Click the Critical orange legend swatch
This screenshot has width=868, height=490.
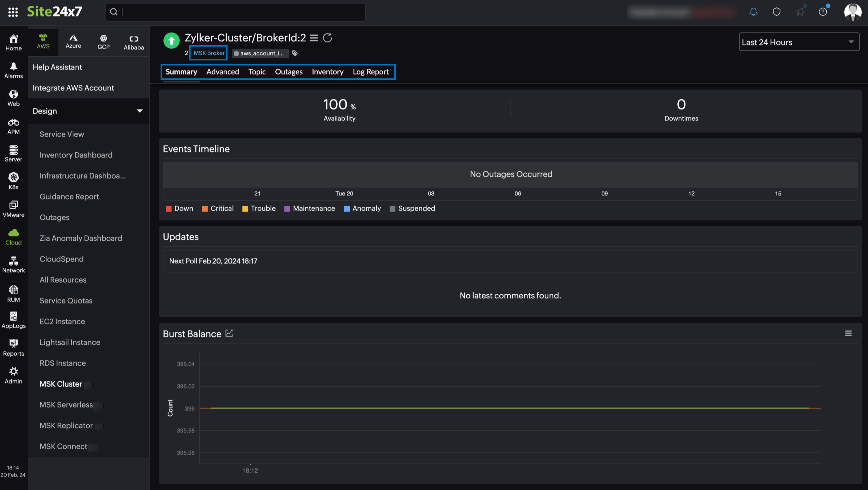[x=204, y=209]
